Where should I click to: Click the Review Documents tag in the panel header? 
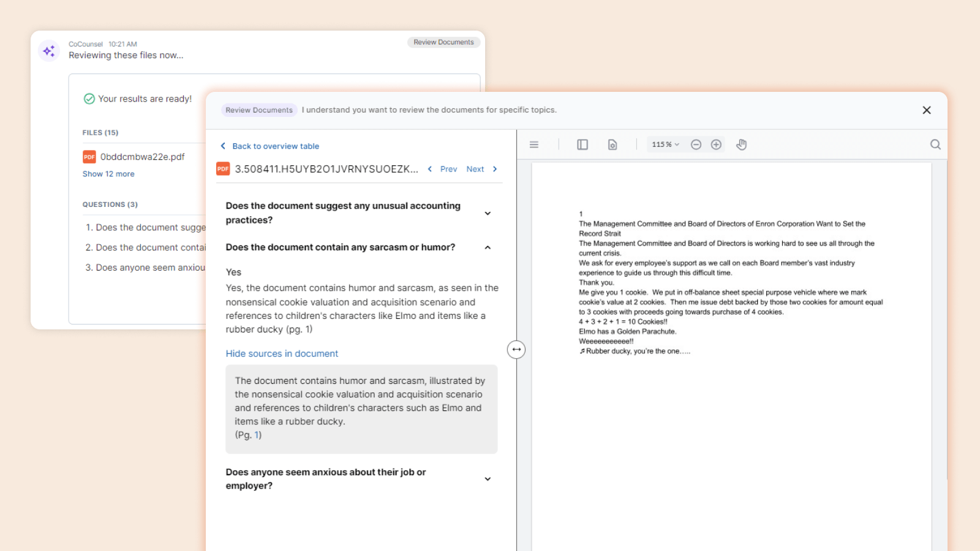[x=259, y=110]
